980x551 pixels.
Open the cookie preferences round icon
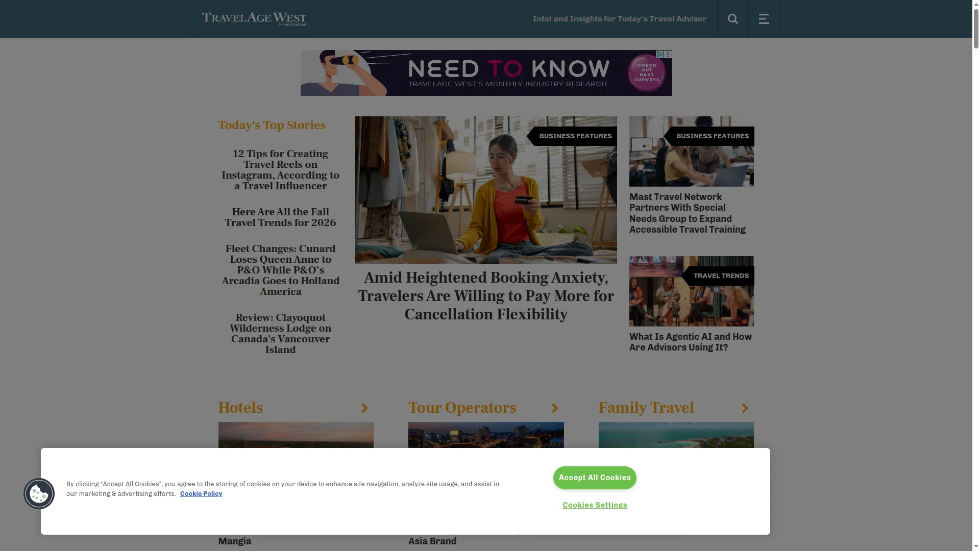pyautogui.click(x=39, y=493)
